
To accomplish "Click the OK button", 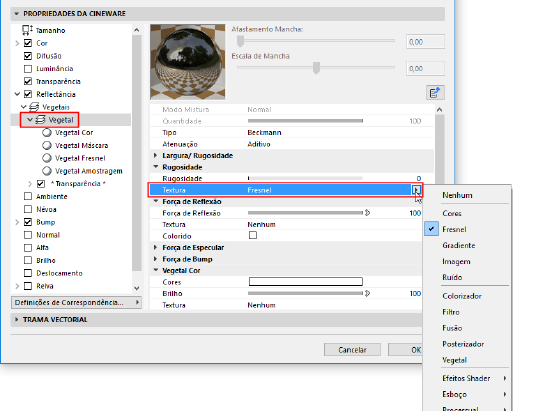I will (405, 350).
